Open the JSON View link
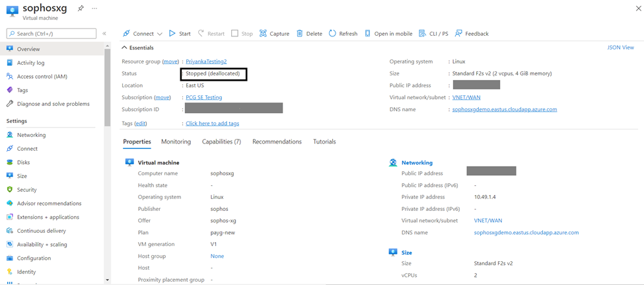The width and height of the screenshot is (644, 285). 620,48
